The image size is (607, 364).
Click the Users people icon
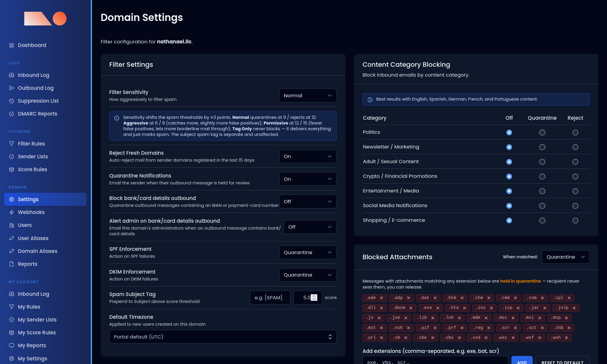tap(12, 225)
